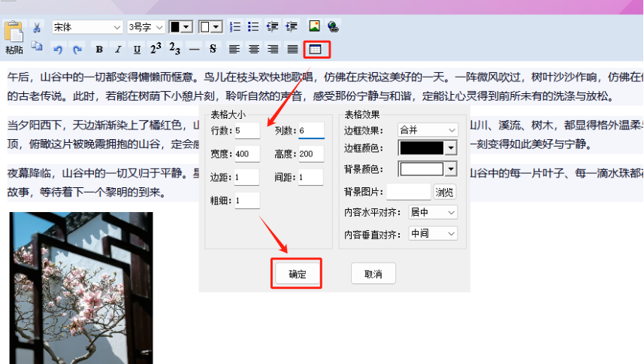Open the 背景颜色 dropdown arrow

[x=451, y=169]
